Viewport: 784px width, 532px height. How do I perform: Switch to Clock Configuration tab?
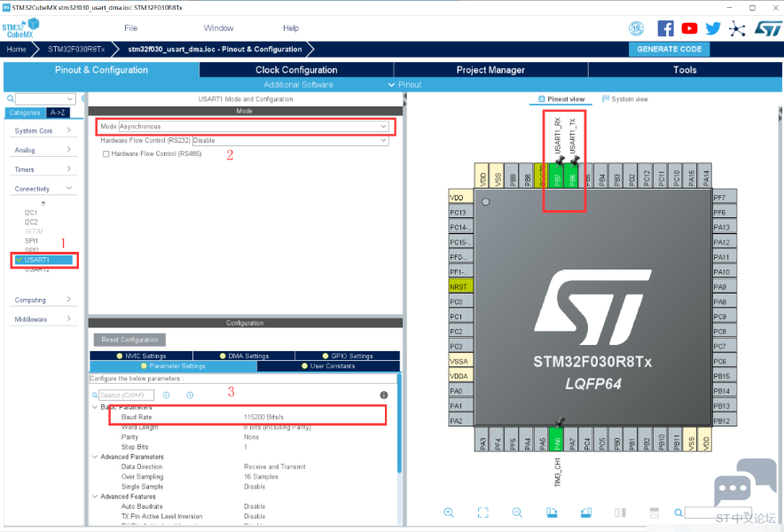pyautogui.click(x=296, y=70)
